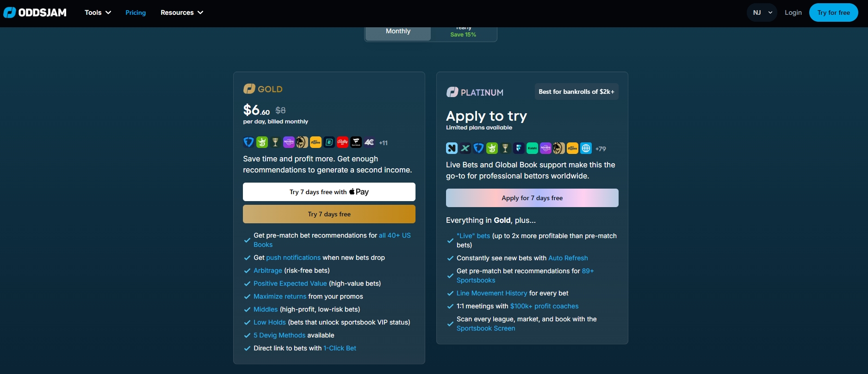The width and height of the screenshot is (868, 374).
Task: Switch billing to Yearly Save 15%
Action: [463, 32]
